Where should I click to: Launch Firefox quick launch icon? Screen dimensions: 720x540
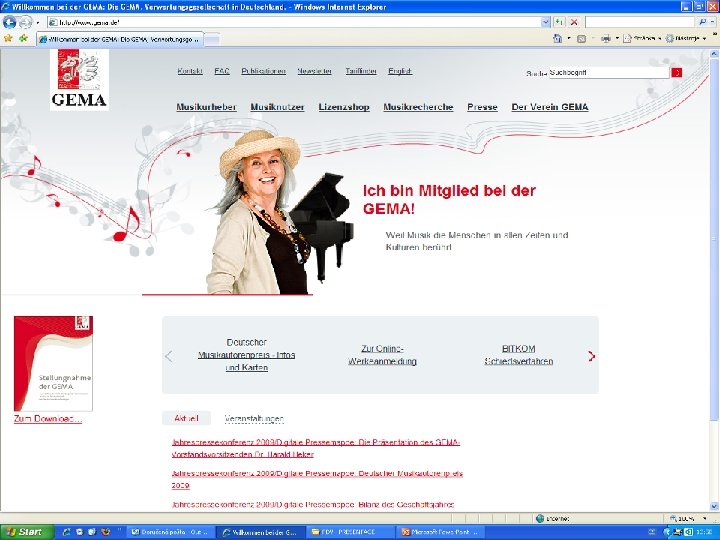106,532
